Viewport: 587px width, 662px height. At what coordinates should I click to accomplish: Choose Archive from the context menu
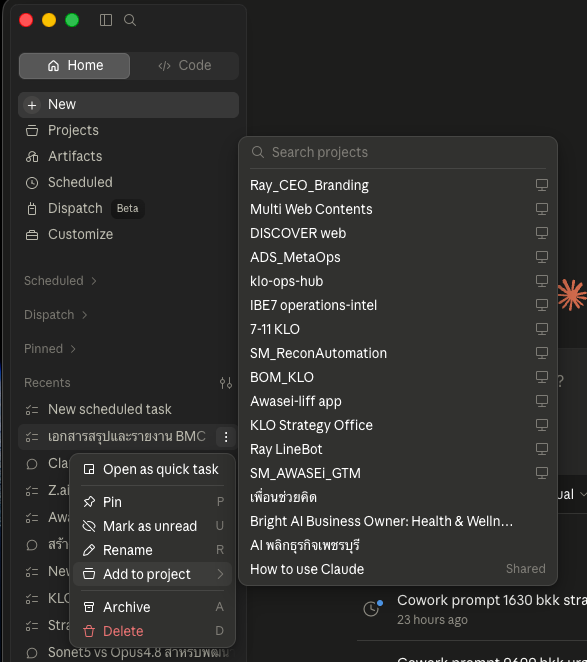[x=152, y=608]
